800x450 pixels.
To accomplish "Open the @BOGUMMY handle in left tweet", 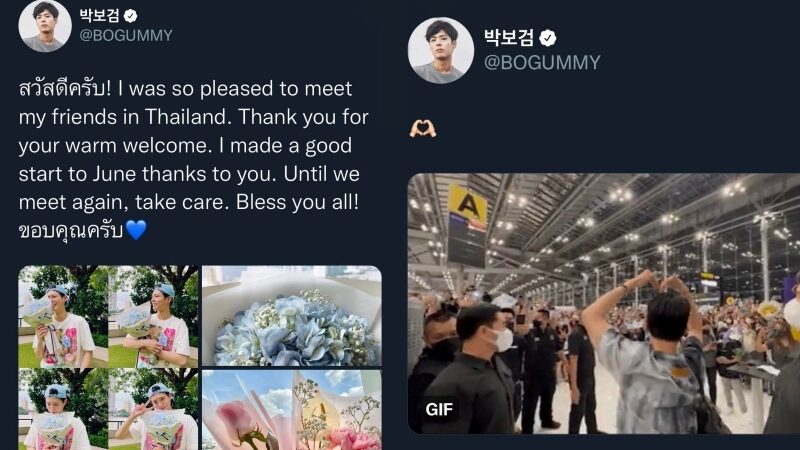I will click(x=126, y=35).
